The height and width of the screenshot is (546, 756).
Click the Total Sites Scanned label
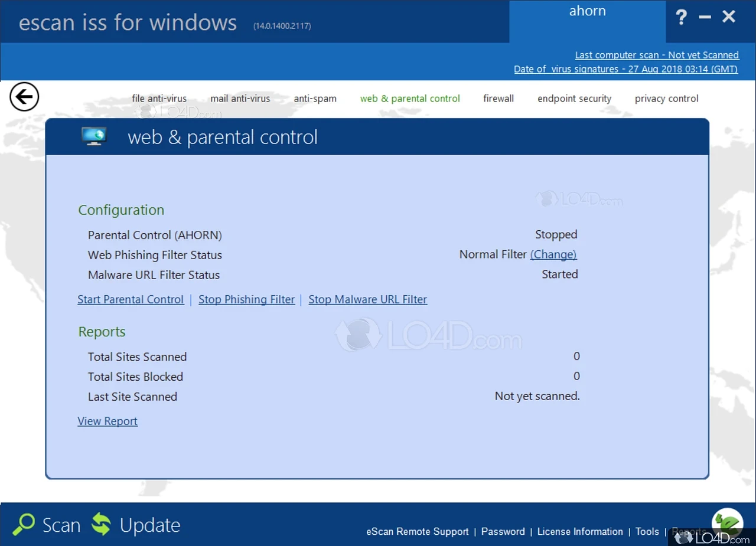click(x=137, y=357)
